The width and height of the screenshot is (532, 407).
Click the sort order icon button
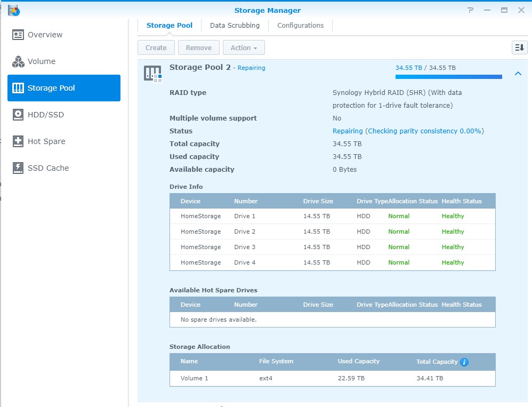(519, 47)
